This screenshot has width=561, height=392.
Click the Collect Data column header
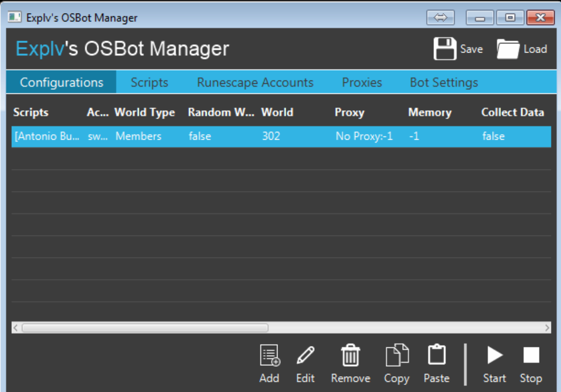512,113
